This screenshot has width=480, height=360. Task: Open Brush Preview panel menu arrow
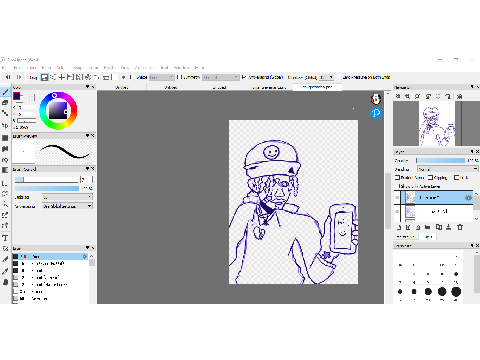pyautogui.click(x=87, y=136)
